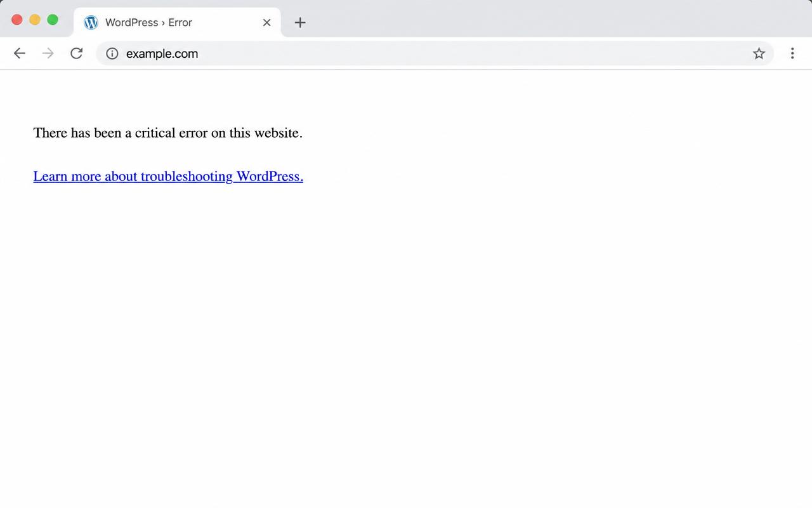Click the critical error message text
The width and height of the screenshot is (812, 508).
pos(168,133)
